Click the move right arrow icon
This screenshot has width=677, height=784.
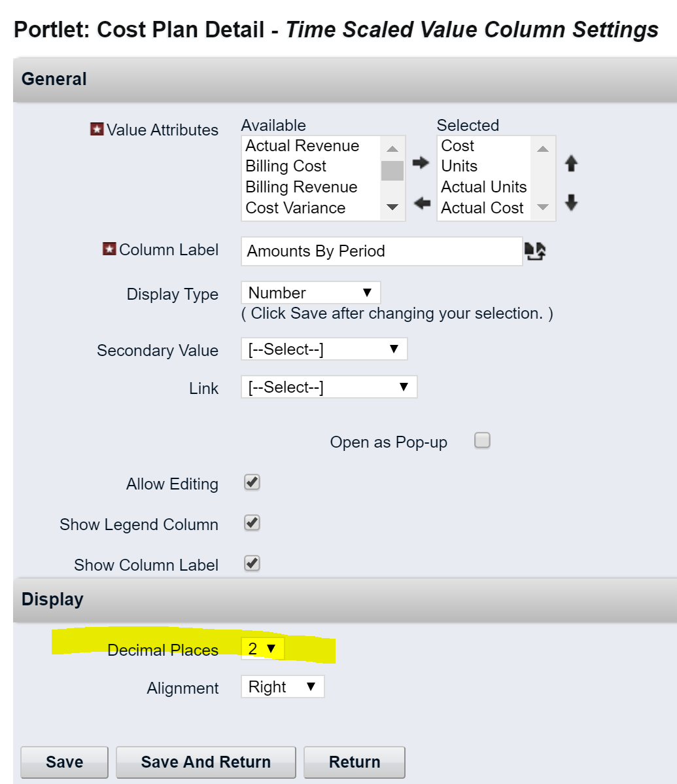(421, 163)
